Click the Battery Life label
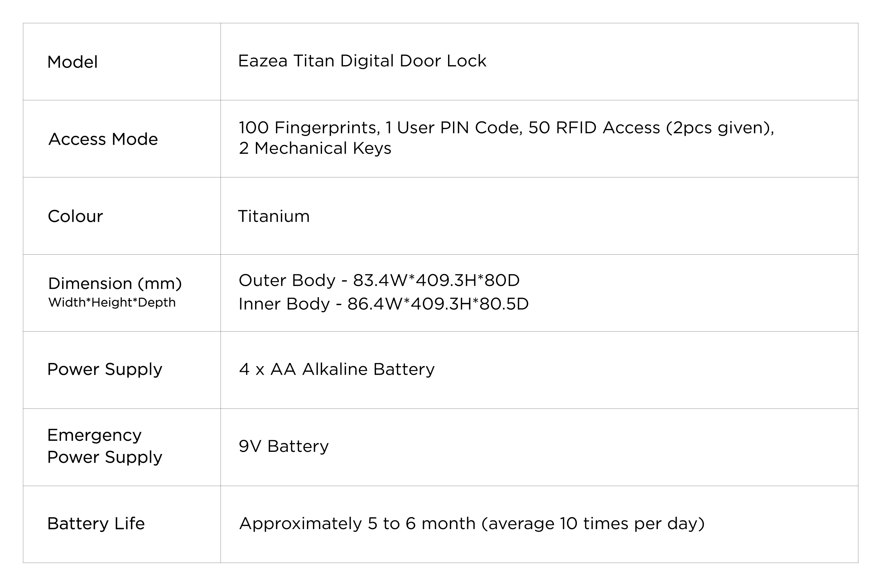 (x=96, y=523)
